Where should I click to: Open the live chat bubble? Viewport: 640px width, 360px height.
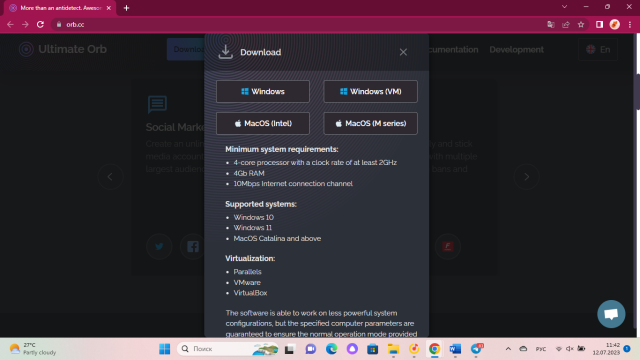[x=611, y=314]
